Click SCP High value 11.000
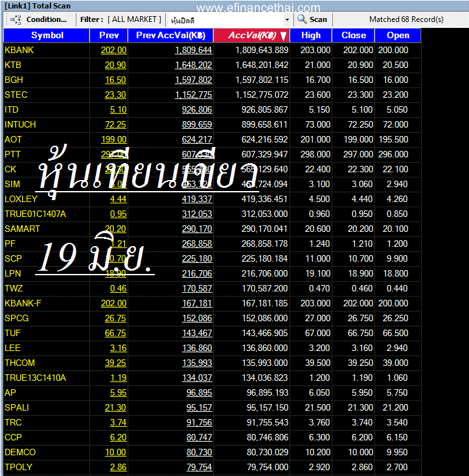Image resolution: width=469 pixels, height=476 pixels. (317, 258)
